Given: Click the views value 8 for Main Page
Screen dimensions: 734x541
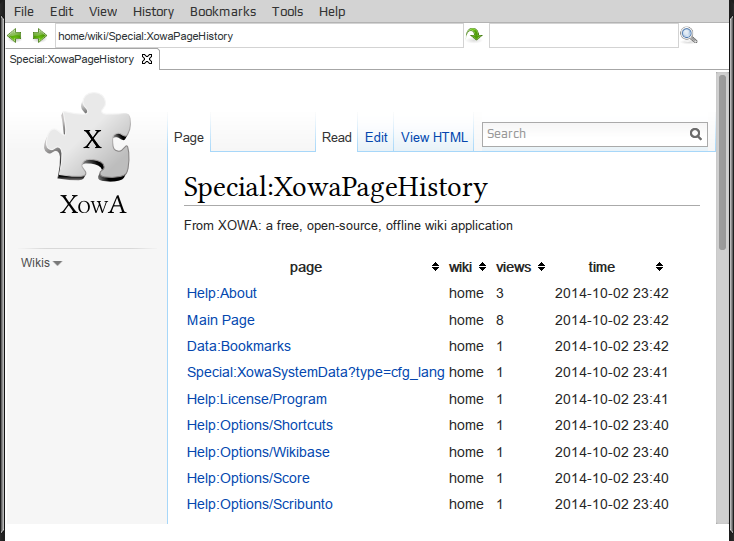Looking at the screenshot, I should (499, 320).
